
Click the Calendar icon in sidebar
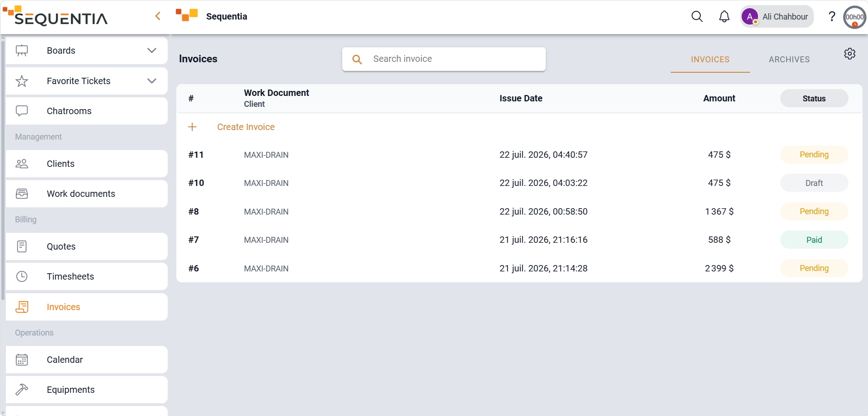[x=22, y=360]
